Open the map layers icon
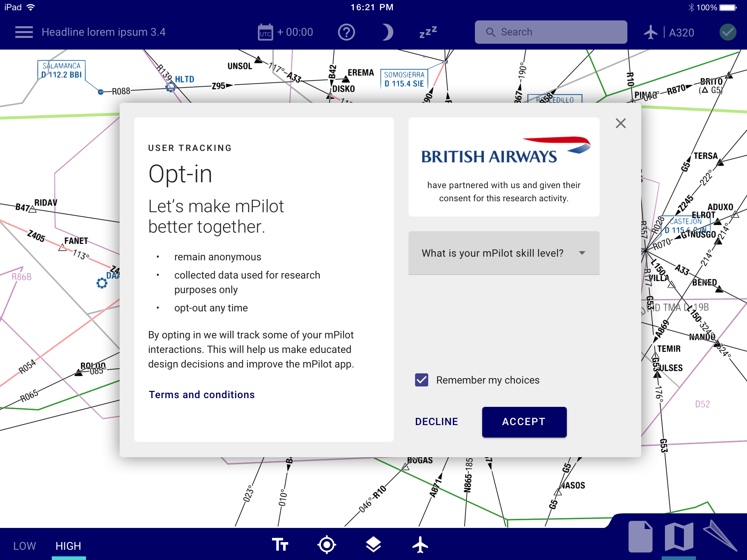 coord(373,545)
